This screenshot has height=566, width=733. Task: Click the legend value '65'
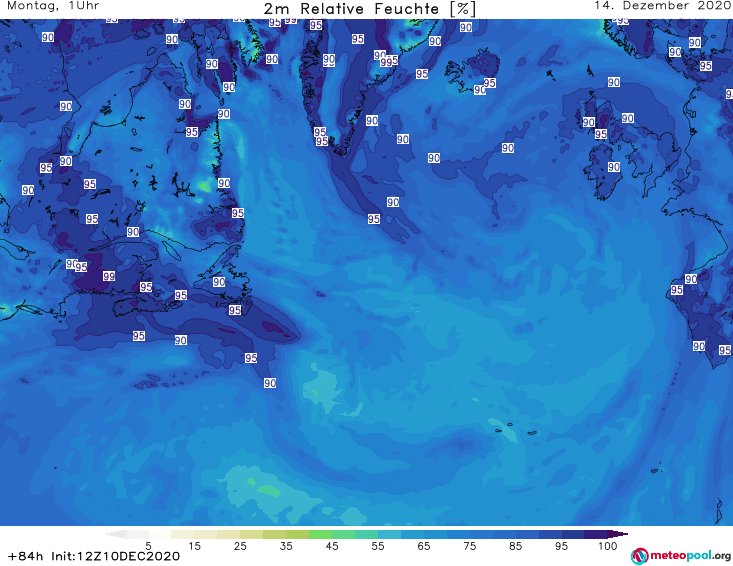tap(424, 546)
